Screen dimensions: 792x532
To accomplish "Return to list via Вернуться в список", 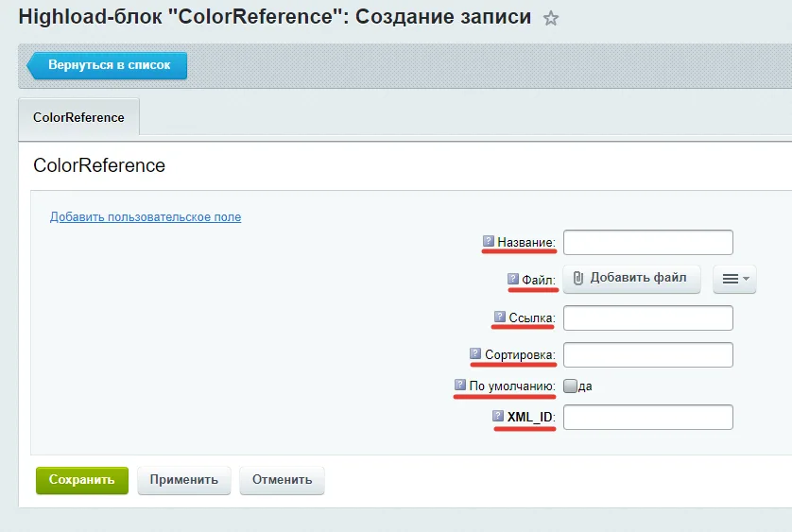I will [107, 65].
